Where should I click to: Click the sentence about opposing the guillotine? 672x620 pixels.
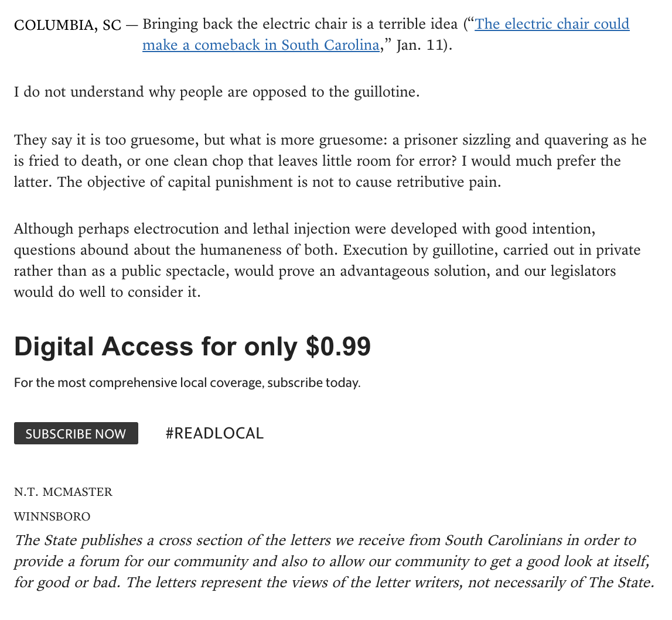click(x=217, y=93)
